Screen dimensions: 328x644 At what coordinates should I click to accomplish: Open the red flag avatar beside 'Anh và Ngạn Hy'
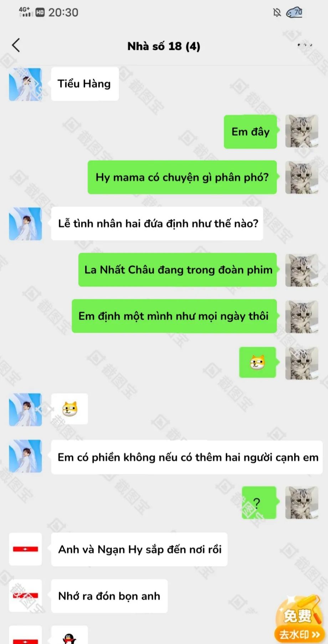coord(25,549)
